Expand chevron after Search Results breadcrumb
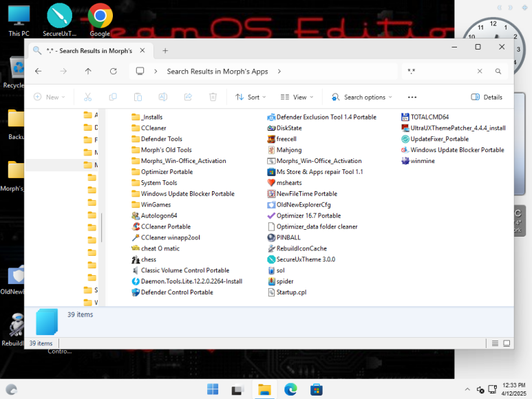The width and height of the screenshot is (532, 399). click(279, 71)
